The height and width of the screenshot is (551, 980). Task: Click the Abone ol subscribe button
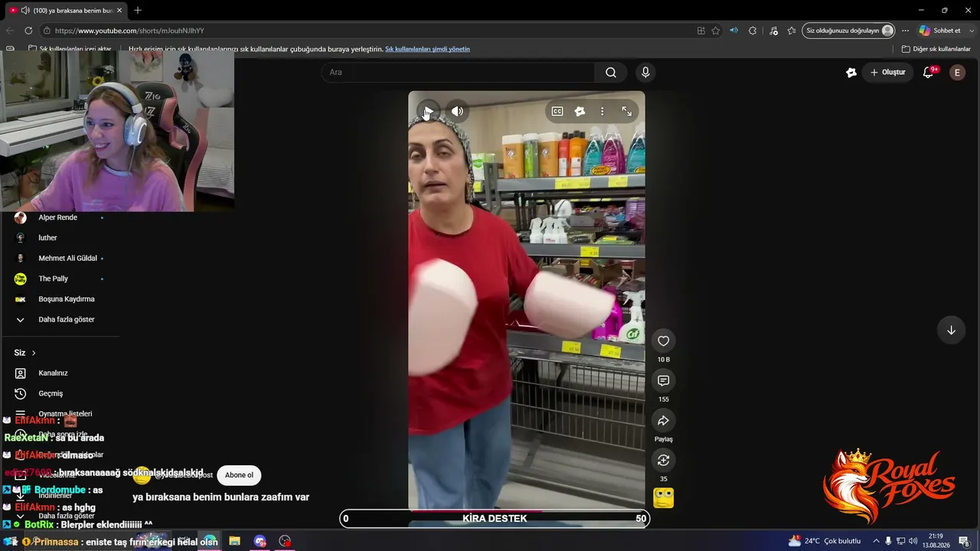click(x=239, y=475)
